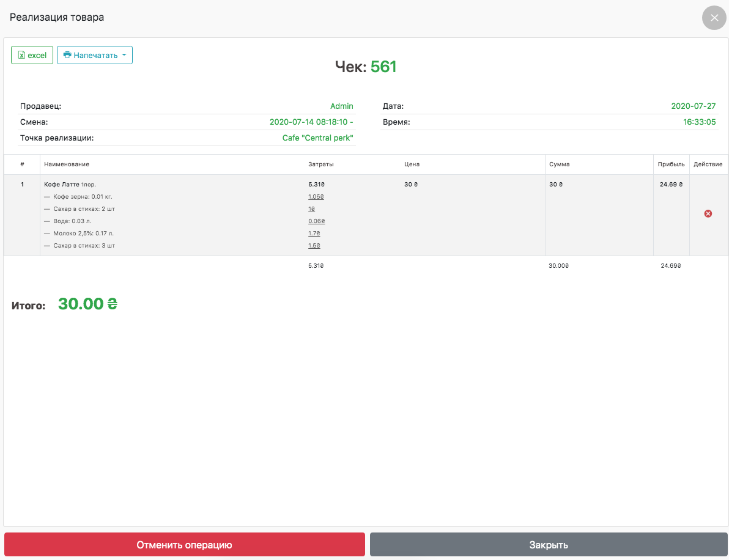
Task: Click the Прибыль column header
Action: tap(671, 164)
